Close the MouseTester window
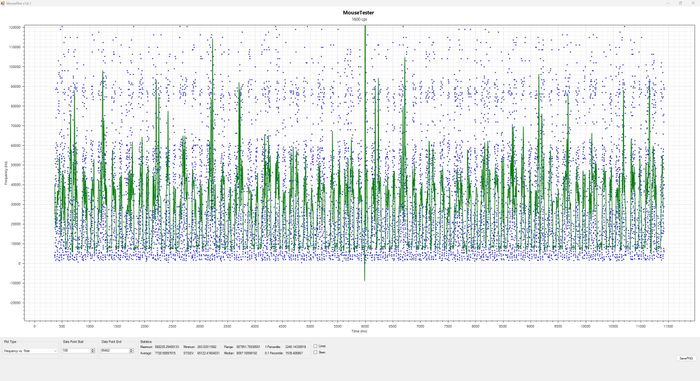Screen dimensions: 700x381 click(x=692, y=3)
